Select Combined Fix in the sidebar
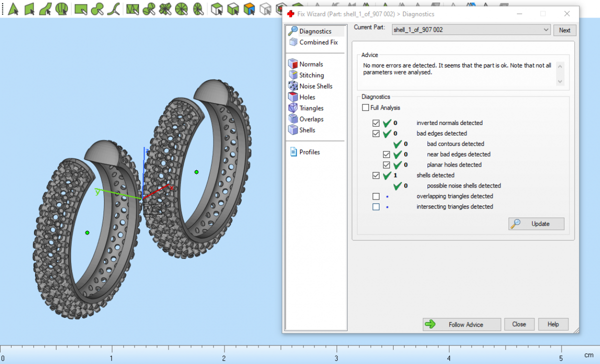Image resolution: width=600 pixels, height=364 pixels. click(x=318, y=42)
